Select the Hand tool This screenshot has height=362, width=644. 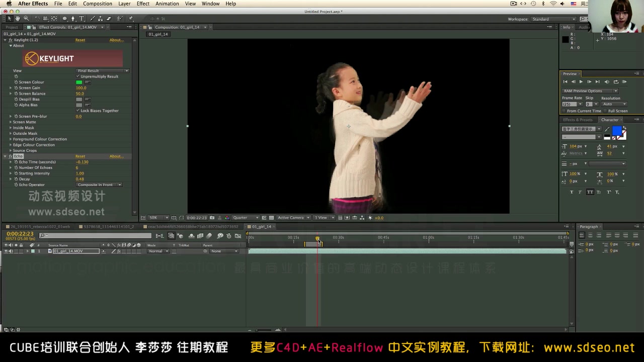(18, 19)
